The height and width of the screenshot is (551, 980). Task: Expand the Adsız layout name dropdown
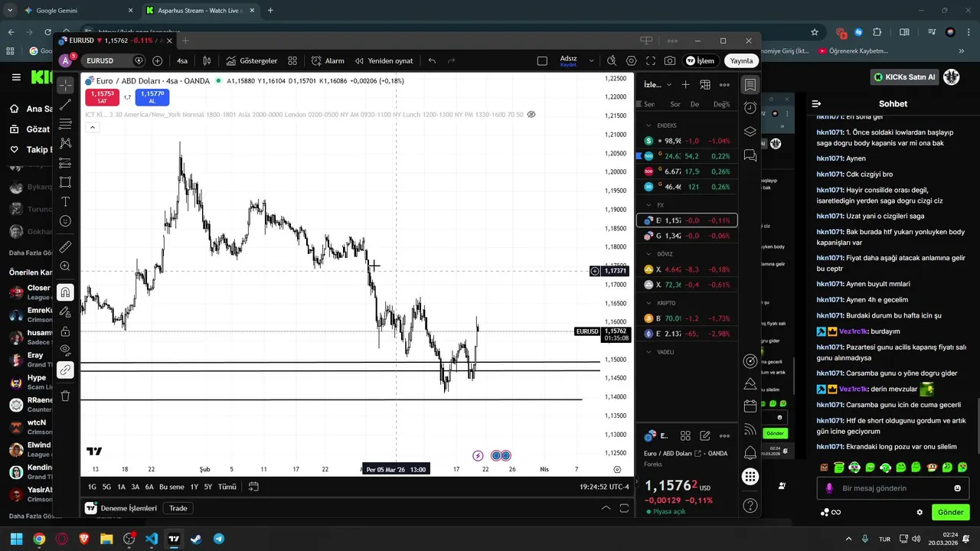tap(591, 60)
